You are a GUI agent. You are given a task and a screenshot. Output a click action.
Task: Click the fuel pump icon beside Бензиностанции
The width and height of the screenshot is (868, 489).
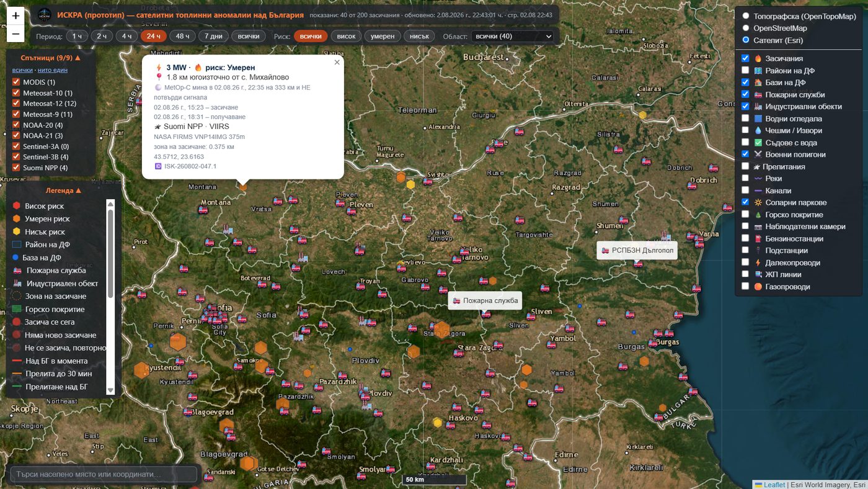[x=758, y=239]
